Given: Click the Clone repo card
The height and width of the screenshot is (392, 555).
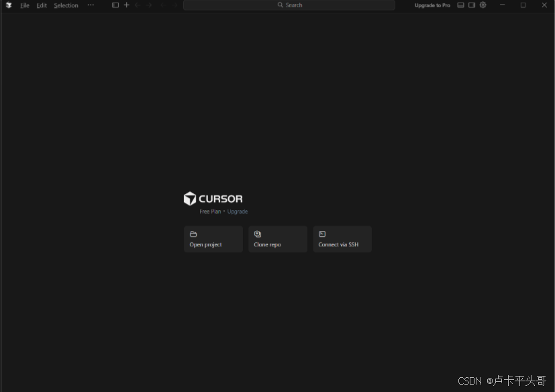Looking at the screenshot, I should pyautogui.click(x=278, y=239).
